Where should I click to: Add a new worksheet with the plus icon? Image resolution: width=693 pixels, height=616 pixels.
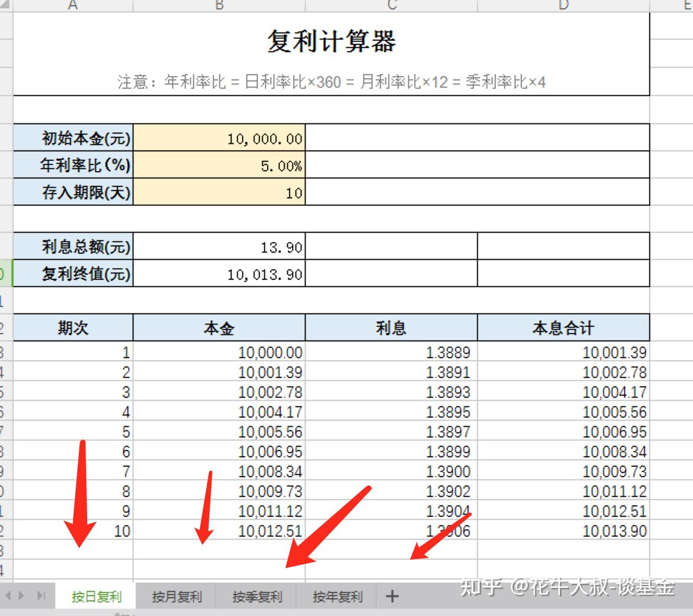(391, 596)
